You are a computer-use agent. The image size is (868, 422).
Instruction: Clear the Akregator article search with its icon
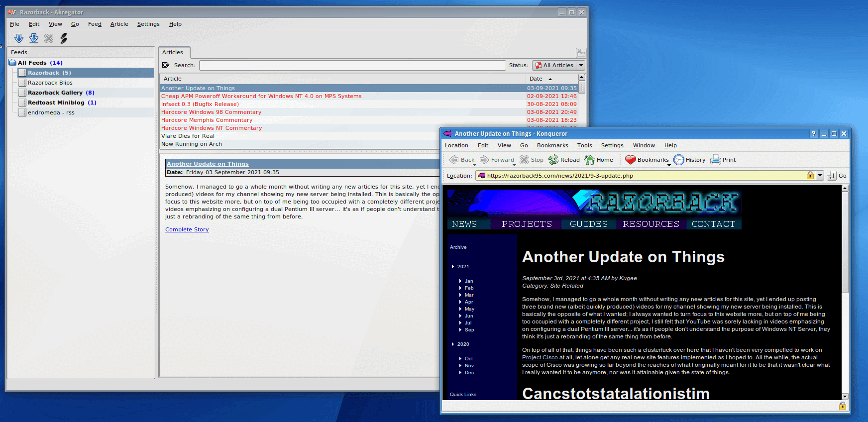coord(166,65)
